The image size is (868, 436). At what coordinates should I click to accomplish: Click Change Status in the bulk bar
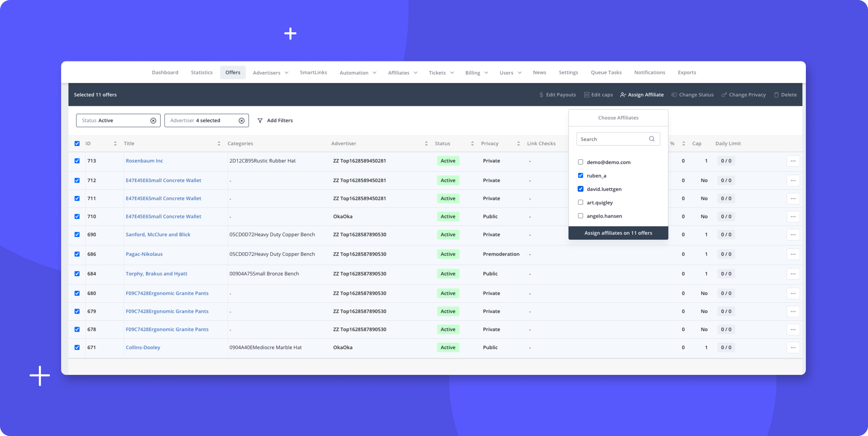click(x=692, y=95)
